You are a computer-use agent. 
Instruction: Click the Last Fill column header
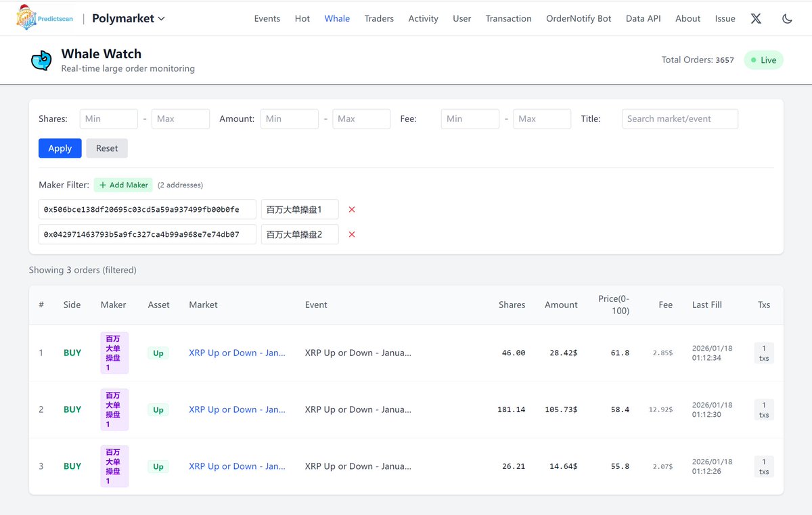point(707,305)
